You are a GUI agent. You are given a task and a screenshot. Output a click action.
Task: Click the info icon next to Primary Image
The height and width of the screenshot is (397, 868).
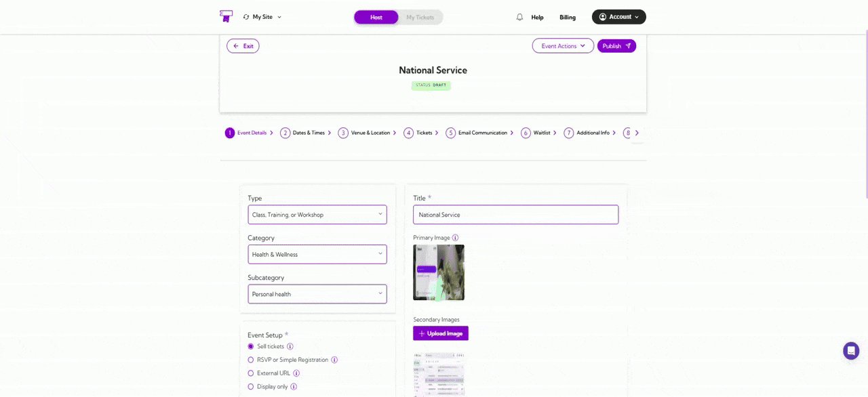pos(455,238)
